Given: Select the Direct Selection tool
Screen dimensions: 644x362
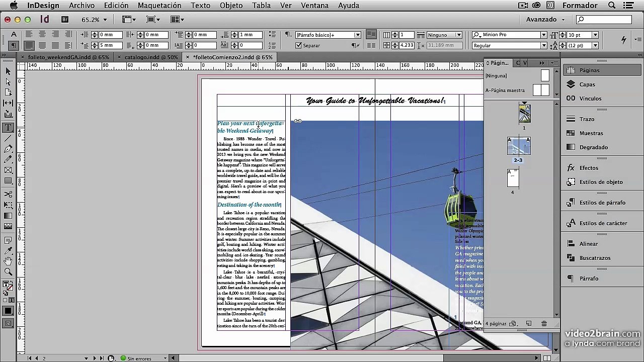Looking at the screenshot, I should [8, 82].
